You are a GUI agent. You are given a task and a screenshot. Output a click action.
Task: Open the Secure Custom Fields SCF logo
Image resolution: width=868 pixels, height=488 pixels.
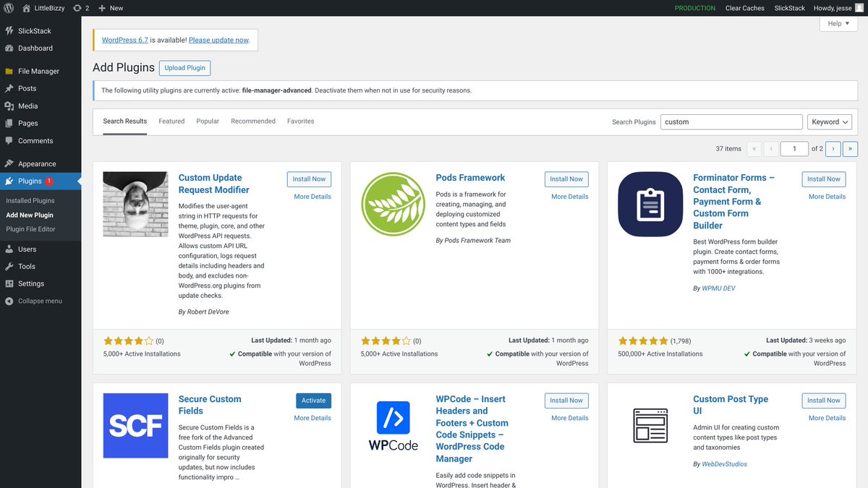136,425
